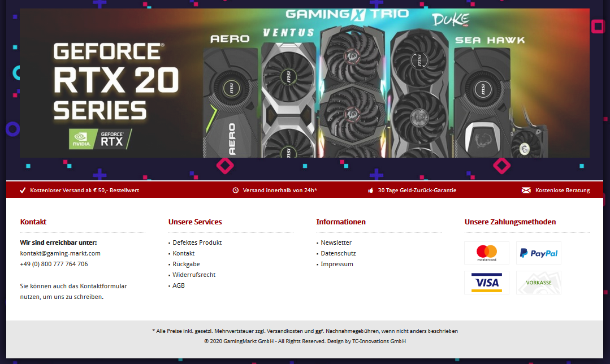Open the Rückgabe link

(187, 264)
